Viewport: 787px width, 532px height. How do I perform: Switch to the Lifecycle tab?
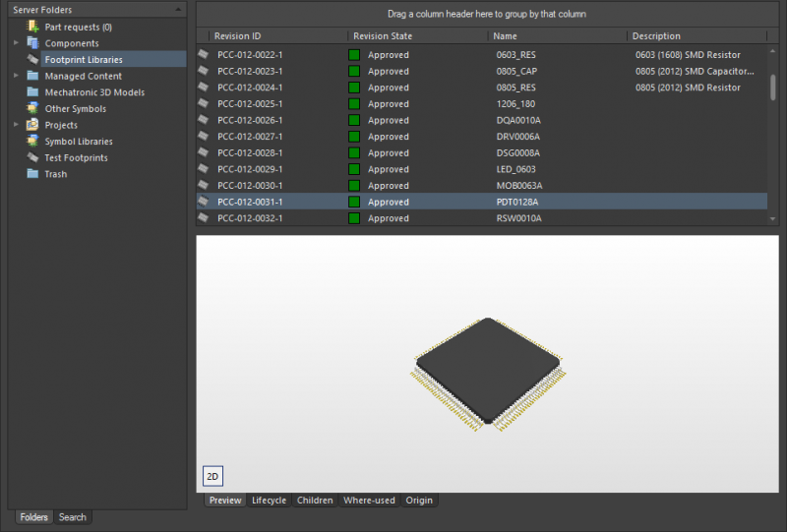[x=269, y=501]
